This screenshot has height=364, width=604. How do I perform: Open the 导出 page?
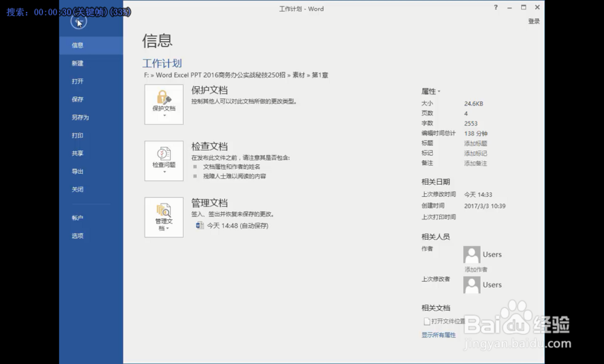pos(77,171)
